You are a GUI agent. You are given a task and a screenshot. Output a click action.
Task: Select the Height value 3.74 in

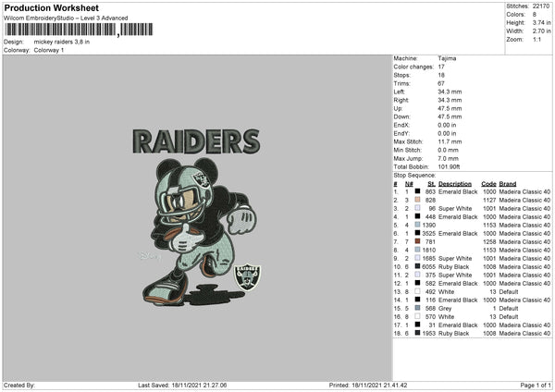[541, 22]
